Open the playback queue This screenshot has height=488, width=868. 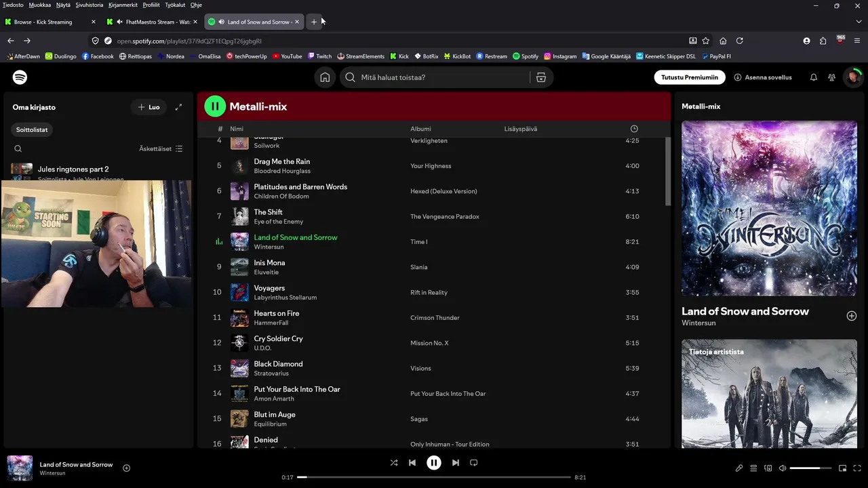pyautogui.click(x=753, y=468)
